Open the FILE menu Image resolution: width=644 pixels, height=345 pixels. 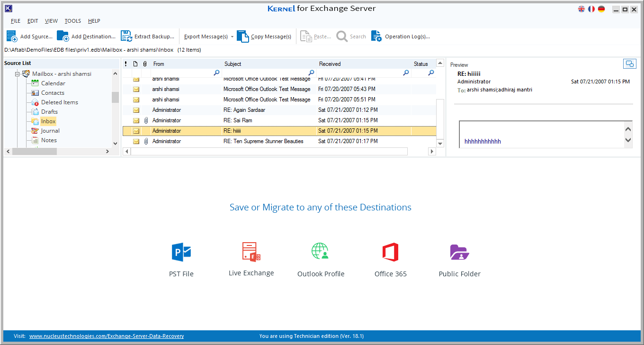pyautogui.click(x=16, y=21)
